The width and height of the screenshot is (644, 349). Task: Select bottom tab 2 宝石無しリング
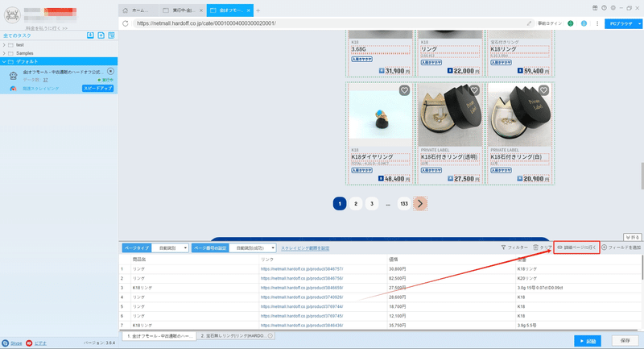click(236, 336)
